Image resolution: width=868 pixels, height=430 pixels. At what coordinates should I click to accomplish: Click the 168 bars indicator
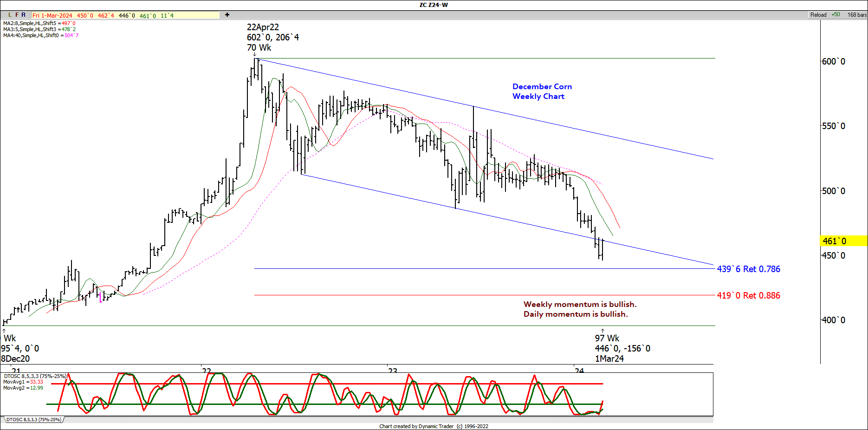(x=857, y=15)
